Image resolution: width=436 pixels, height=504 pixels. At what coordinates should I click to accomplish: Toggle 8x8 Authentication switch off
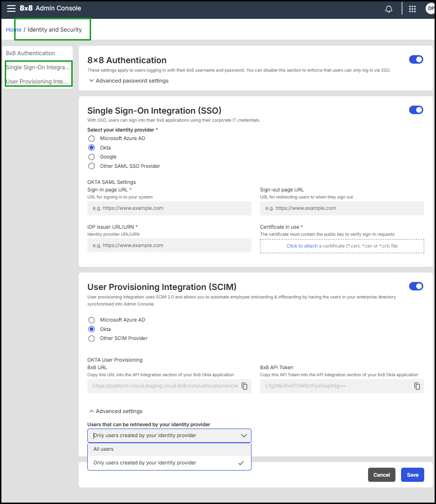(416, 59)
